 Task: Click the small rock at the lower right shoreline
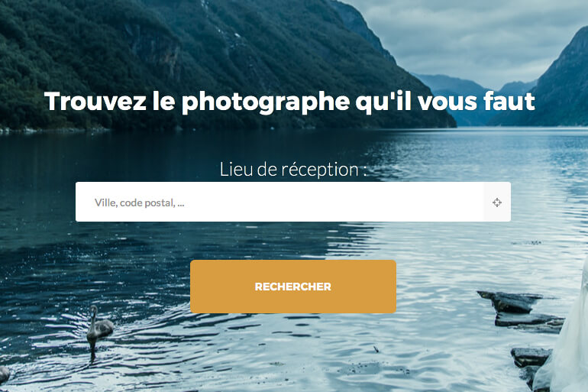click(529, 358)
